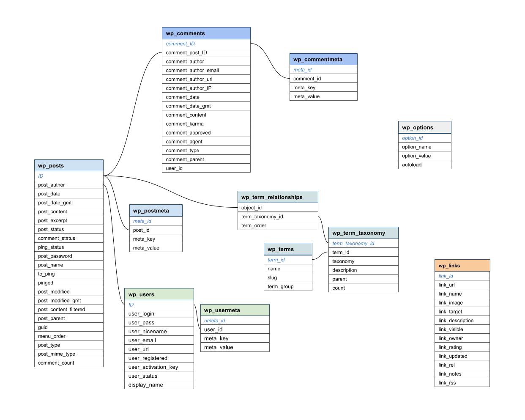Screen dimensions: 525x420
Task: Click the wp_posts table header
Action: [x=69, y=165]
